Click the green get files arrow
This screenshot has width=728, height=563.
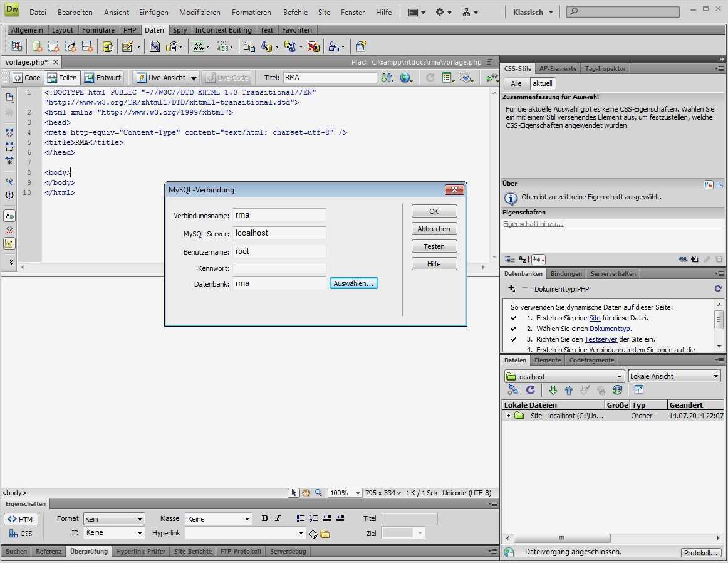[553, 390]
